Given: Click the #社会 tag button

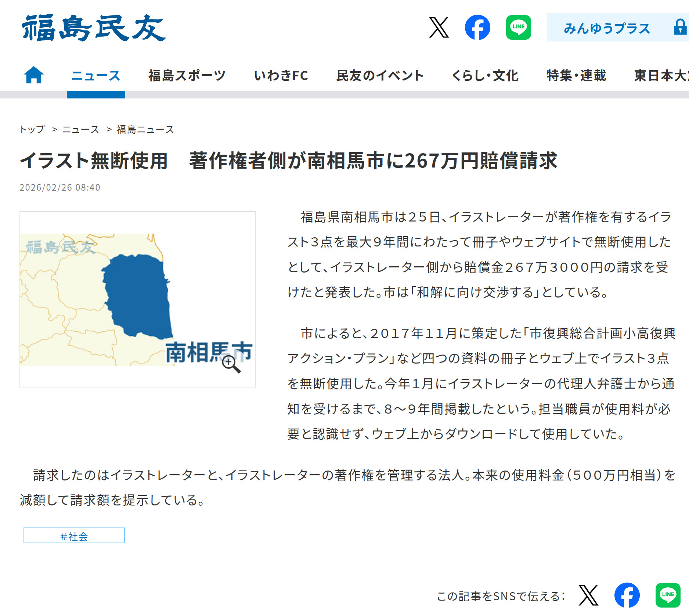Looking at the screenshot, I should point(74,536).
